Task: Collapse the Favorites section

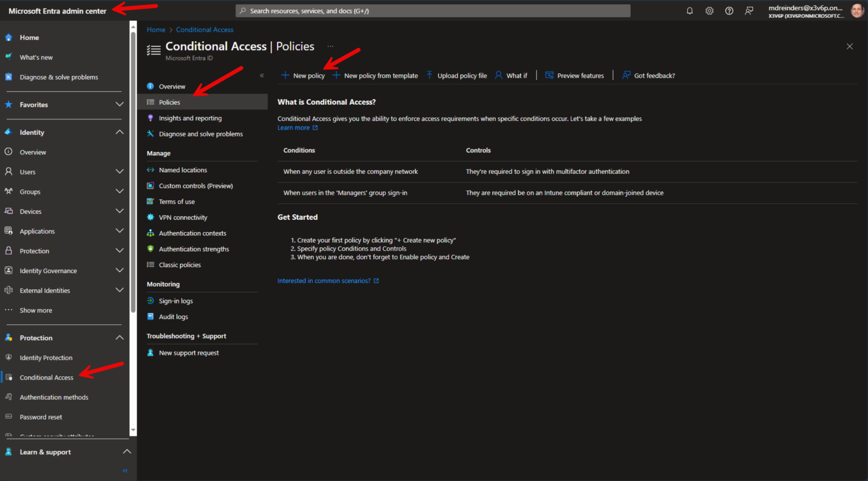Action: (x=120, y=104)
